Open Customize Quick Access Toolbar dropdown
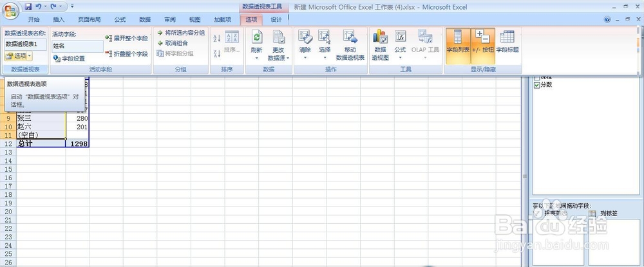The image size is (644, 267). [x=72, y=6]
